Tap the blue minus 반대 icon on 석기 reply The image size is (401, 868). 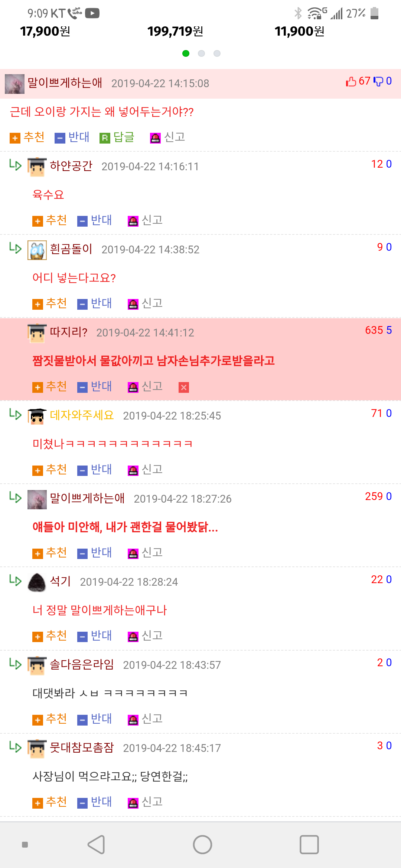pos(82,637)
